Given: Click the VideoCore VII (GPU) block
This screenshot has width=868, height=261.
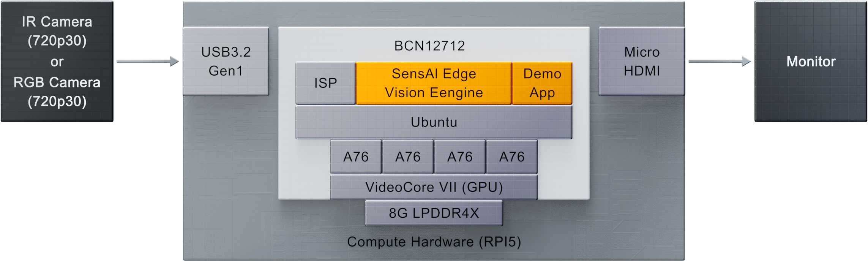Looking at the screenshot, I should (x=434, y=187).
